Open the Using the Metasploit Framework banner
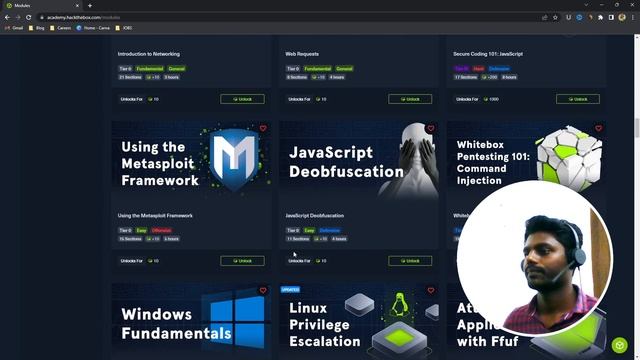 [x=191, y=160]
